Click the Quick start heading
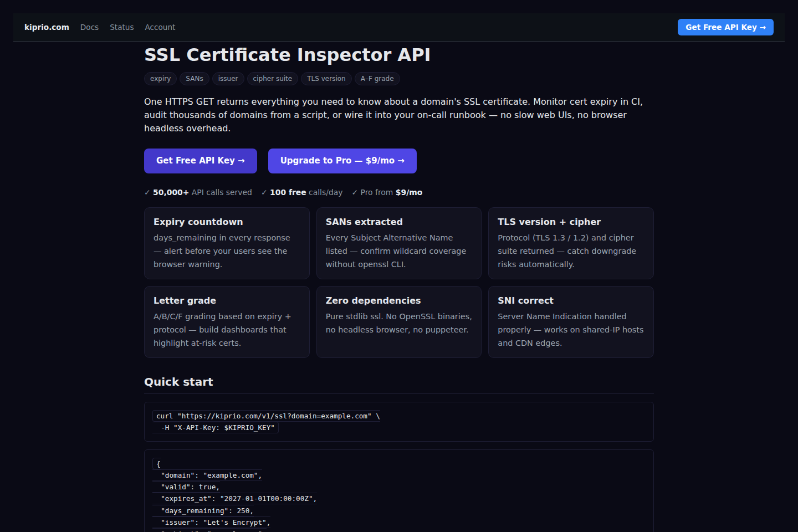Image resolution: width=798 pixels, height=532 pixels. coord(178,382)
